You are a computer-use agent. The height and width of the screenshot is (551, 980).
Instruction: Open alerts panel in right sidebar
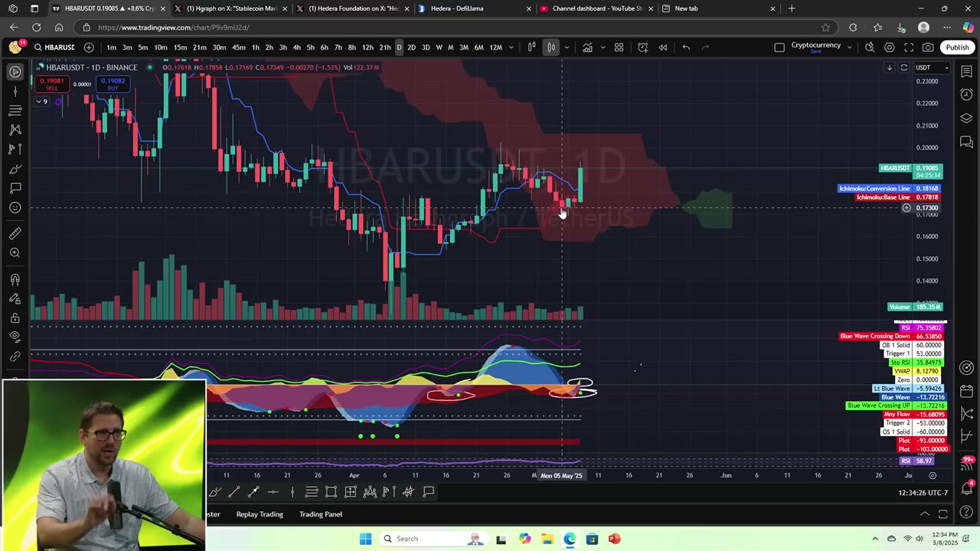967,95
